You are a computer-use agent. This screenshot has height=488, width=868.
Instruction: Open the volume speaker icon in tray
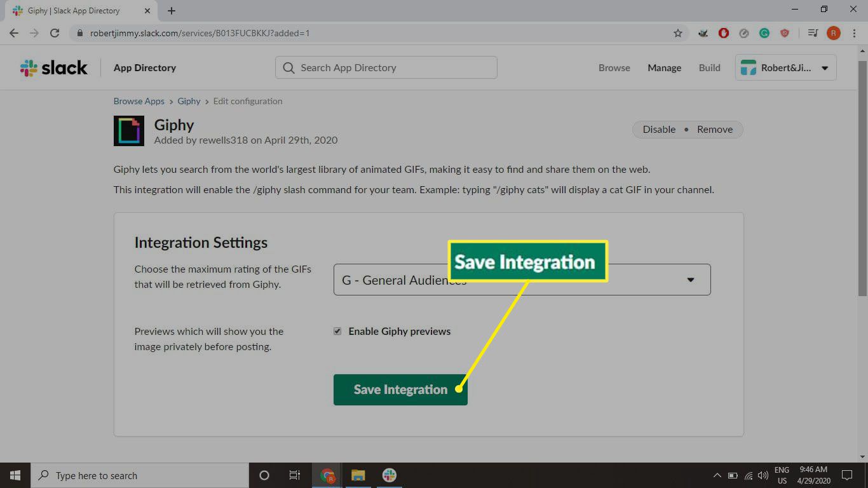click(x=763, y=475)
